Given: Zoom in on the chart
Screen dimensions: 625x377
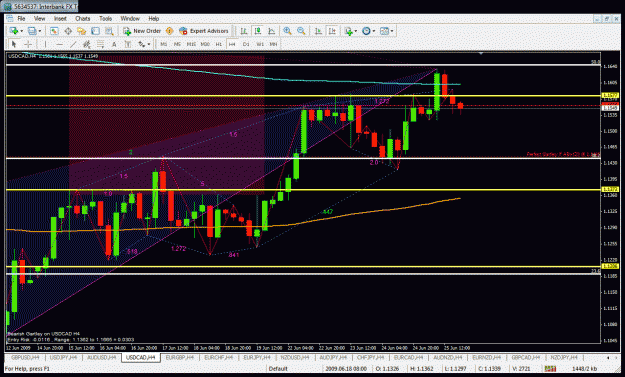Looking at the screenshot, I should click(x=287, y=31).
